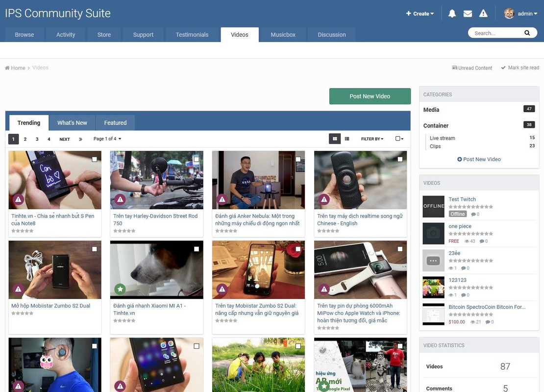Viewport: 544px width, 392px height.
Task: Select checkbox on Xiaomi MI A1 video
Action: [197, 249]
